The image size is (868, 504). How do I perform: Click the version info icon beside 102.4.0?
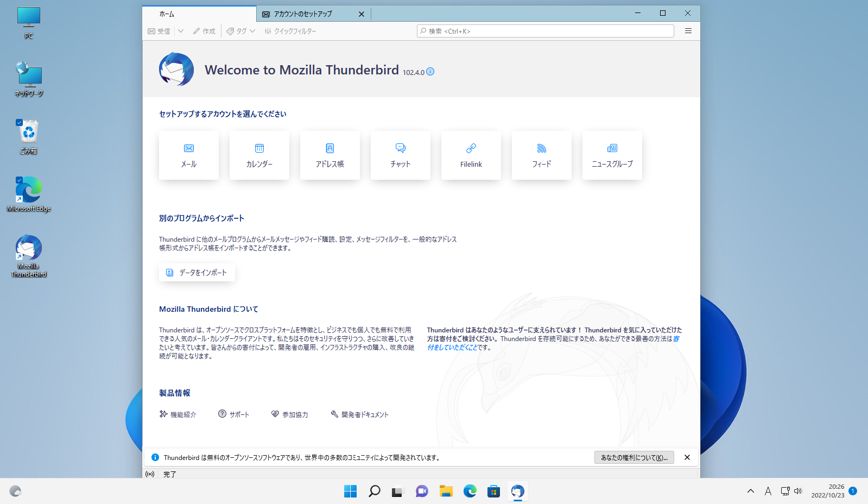pyautogui.click(x=430, y=72)
